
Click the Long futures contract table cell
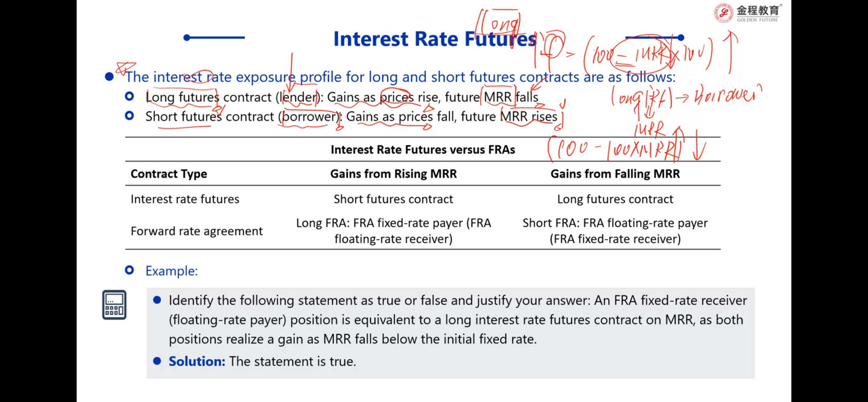615,199
